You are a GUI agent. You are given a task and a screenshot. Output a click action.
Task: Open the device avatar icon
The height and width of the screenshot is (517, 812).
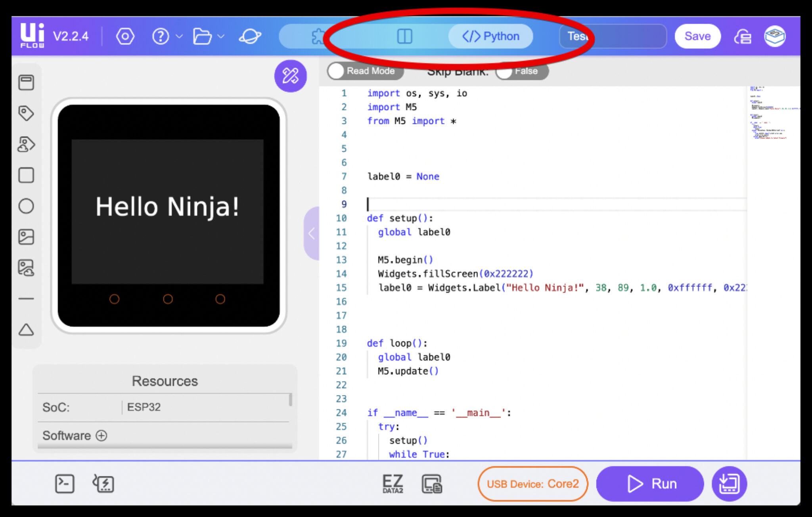coord(775,36)
